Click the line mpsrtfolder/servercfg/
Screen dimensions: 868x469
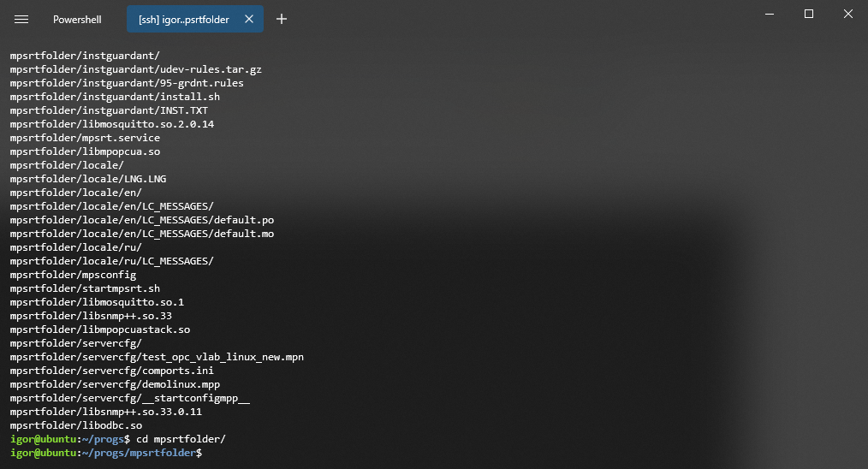click(x=76, y=343)
